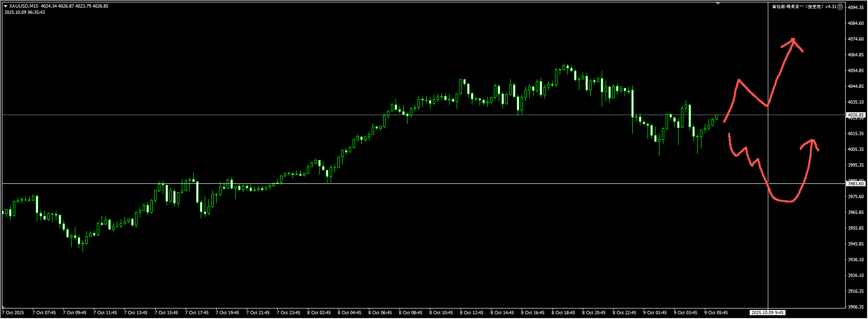Screen dimensions: 868x319
Task: Select the white vertical line on chart
Action: tap(768, 239)
